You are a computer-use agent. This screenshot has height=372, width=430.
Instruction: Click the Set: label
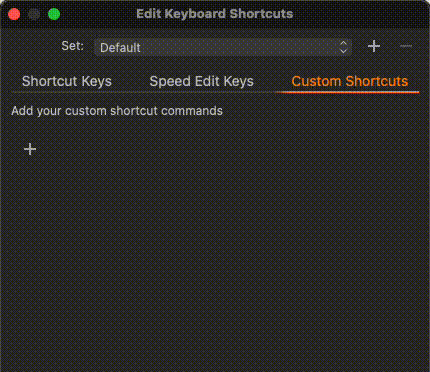(73, 46)
